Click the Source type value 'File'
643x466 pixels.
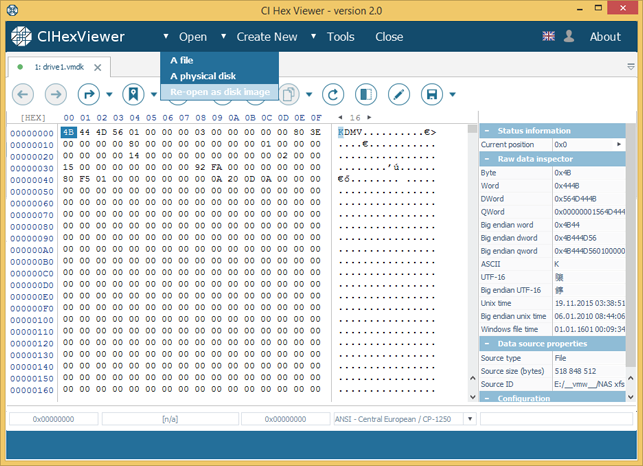click(561, 358)
